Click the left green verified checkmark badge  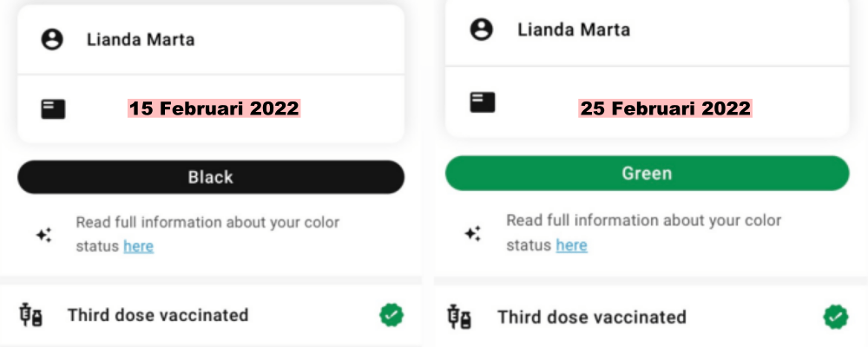(391, 315)
